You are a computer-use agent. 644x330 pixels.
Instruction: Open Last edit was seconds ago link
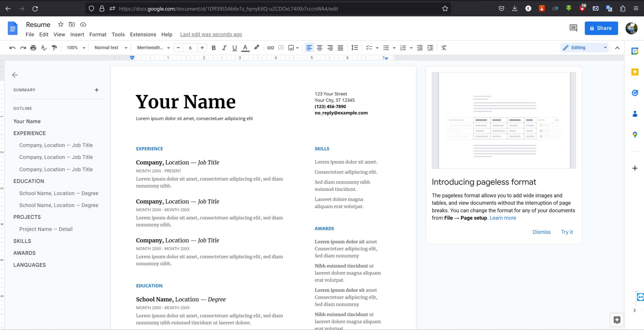[211, 34]
